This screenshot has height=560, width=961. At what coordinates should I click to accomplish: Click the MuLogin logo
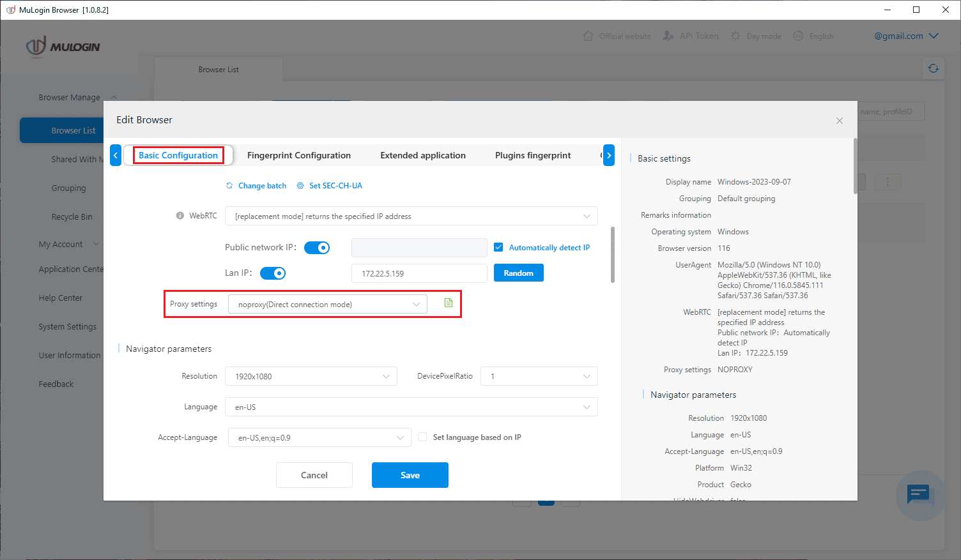tap(63, 46)
